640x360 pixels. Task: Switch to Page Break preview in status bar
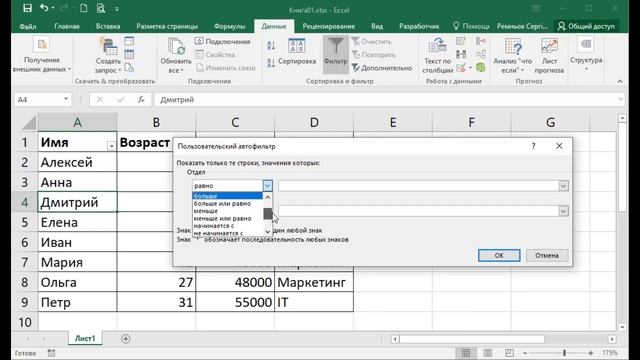[509, 353]
